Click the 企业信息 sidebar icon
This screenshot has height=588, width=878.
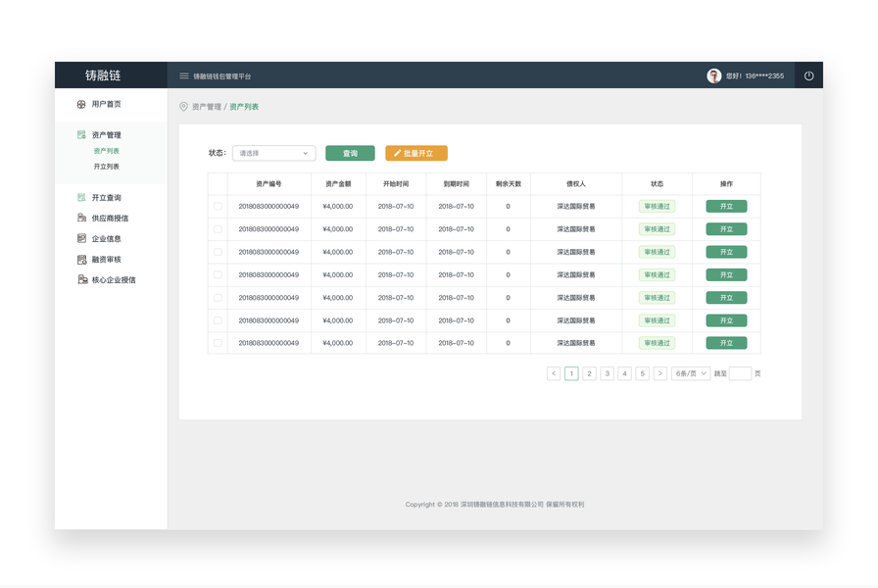click(x=81, y=238)
